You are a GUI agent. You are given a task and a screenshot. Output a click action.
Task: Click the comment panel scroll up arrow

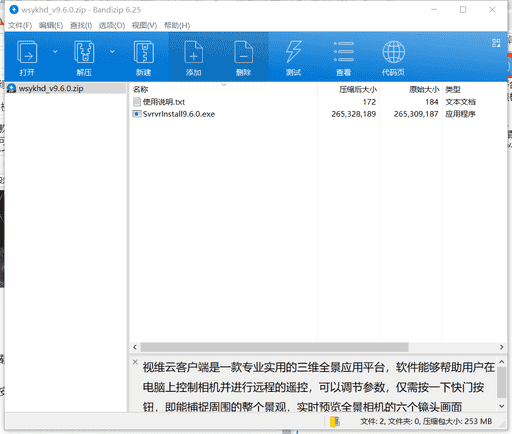coord(502,362)
